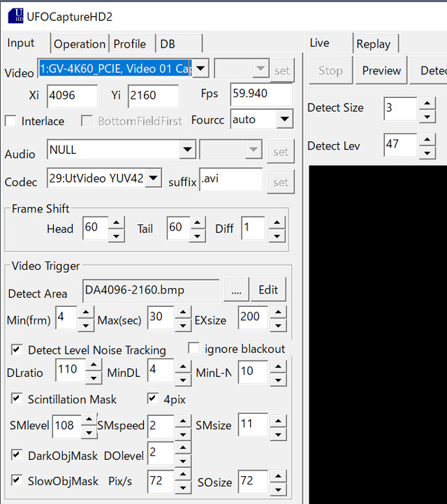Increase the MinL-N value

click(x=278, y=366)
